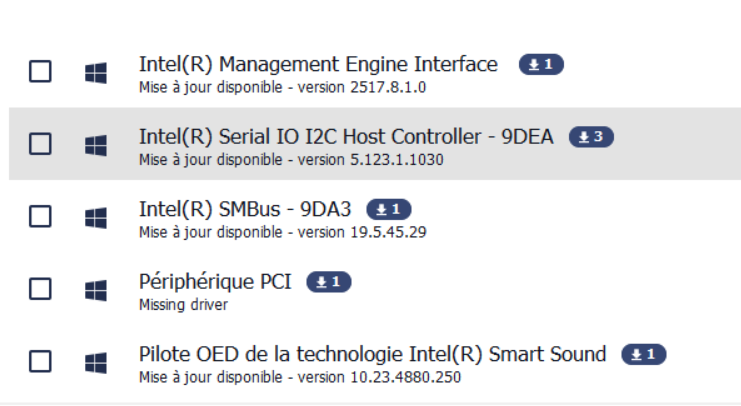Click the Windows logo beside Management Engine Interface
Image resolution: width=741 pixels, height=406 pixels.
pyautogui.click(x=96, y=73)
